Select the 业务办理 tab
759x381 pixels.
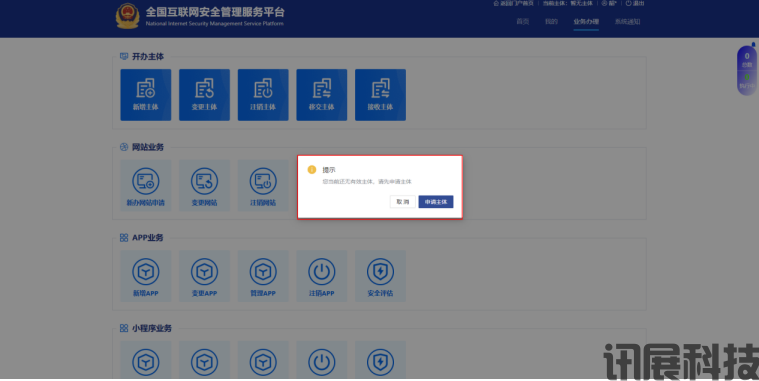(586, 21)
